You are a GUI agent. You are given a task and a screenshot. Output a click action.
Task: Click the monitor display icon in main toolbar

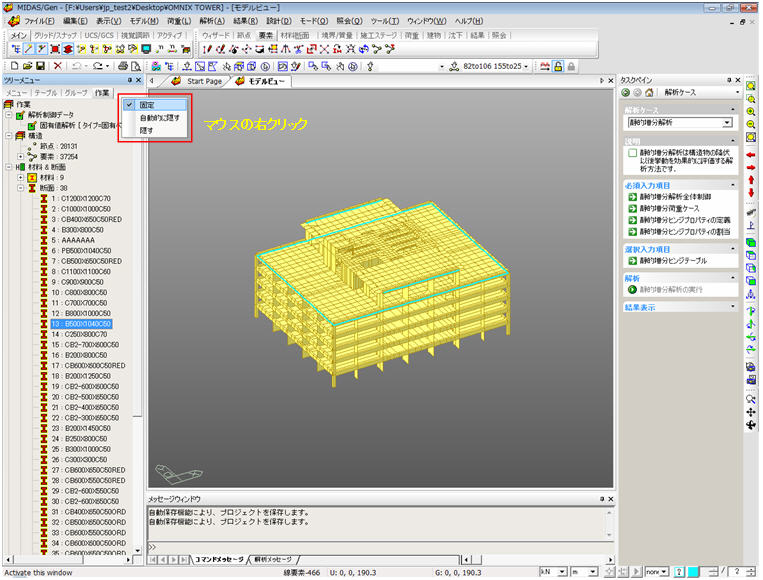(x=146, y=49)
